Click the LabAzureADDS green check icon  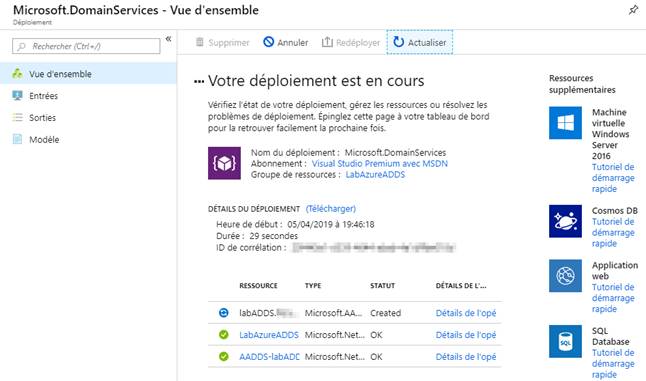223,335
